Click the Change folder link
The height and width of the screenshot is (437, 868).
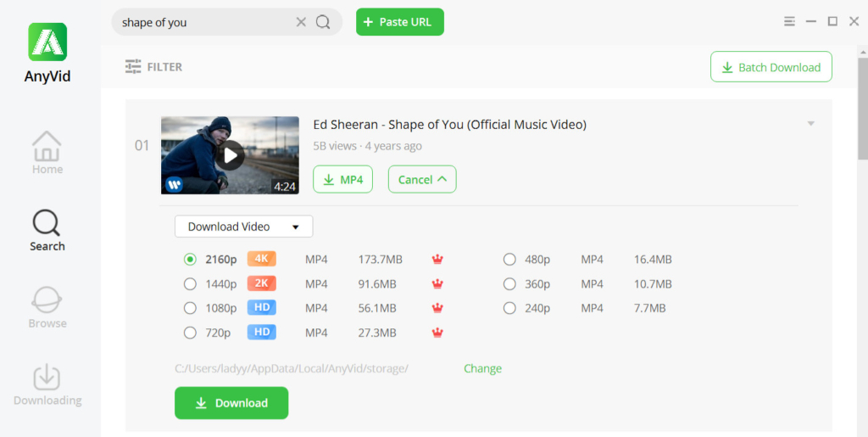pos(482,368)
